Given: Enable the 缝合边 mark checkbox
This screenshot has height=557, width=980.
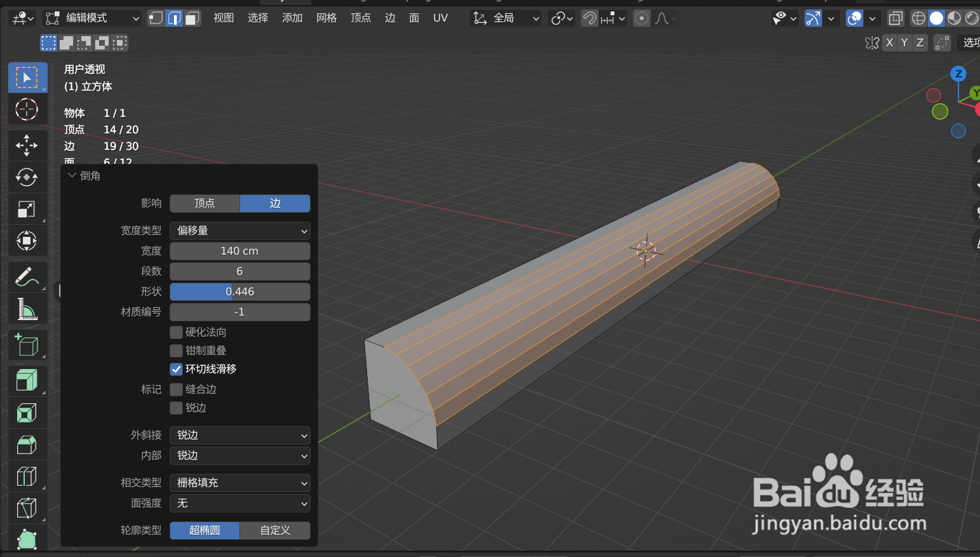Looking at the screenshot, I should click(177, 389).
